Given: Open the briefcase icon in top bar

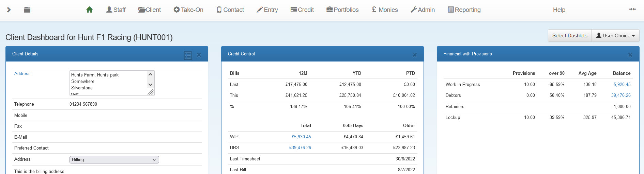Looking at the screenshot, I should tap(27, 10).
